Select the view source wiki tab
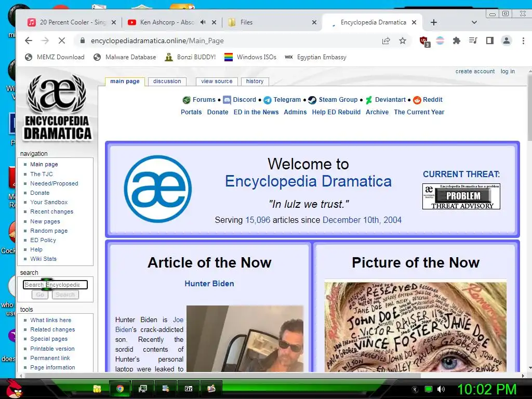This screenshot has width=532, height=399. point(217,82)
